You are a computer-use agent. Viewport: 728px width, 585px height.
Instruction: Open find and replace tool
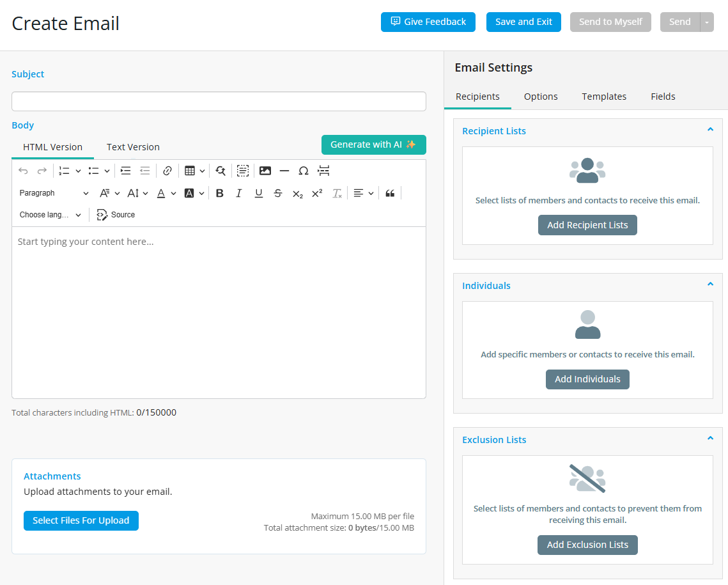221,171
